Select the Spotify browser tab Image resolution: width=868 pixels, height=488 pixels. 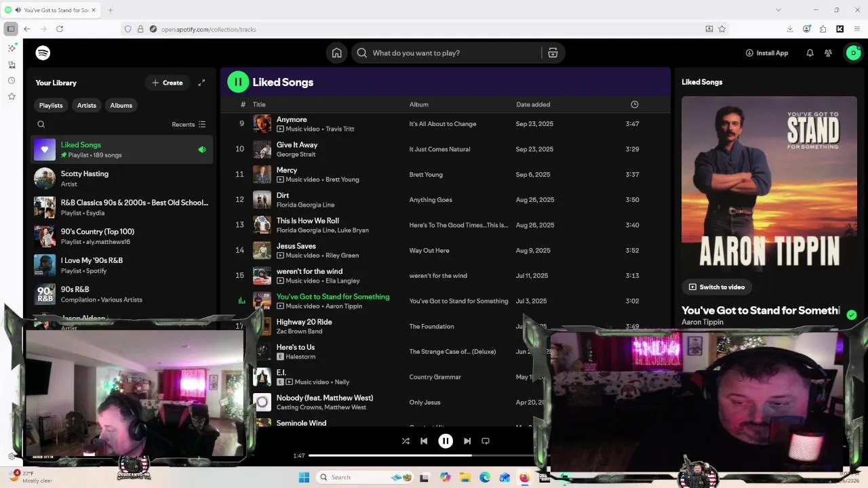[51, 10]
